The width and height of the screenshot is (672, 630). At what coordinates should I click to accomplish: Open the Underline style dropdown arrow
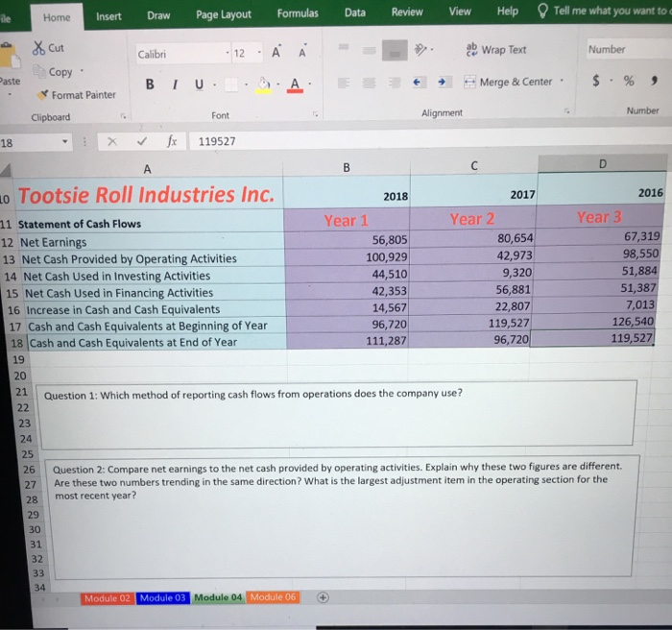214,85
